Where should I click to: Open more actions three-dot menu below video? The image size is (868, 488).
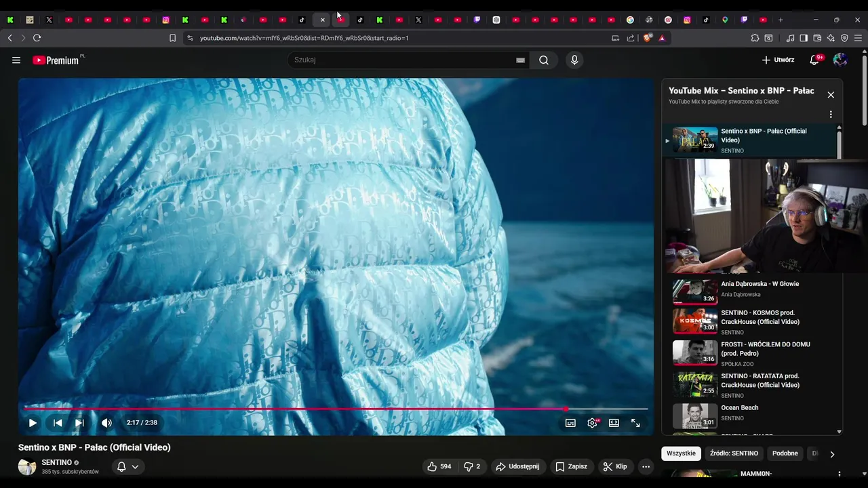646,466
